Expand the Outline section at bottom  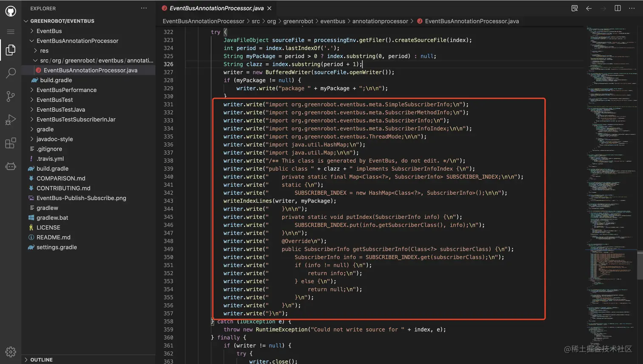41,359
